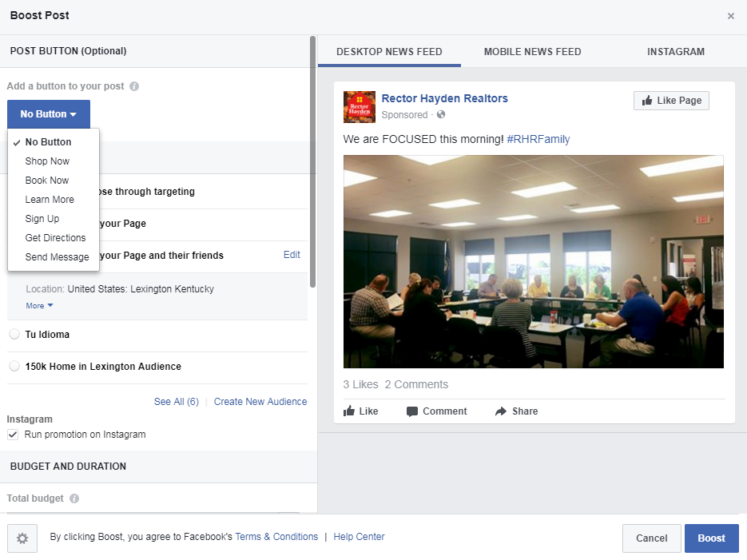Click the info icon beside Add a button
This screenshot has width=747, height=560.
coord(134,86)
